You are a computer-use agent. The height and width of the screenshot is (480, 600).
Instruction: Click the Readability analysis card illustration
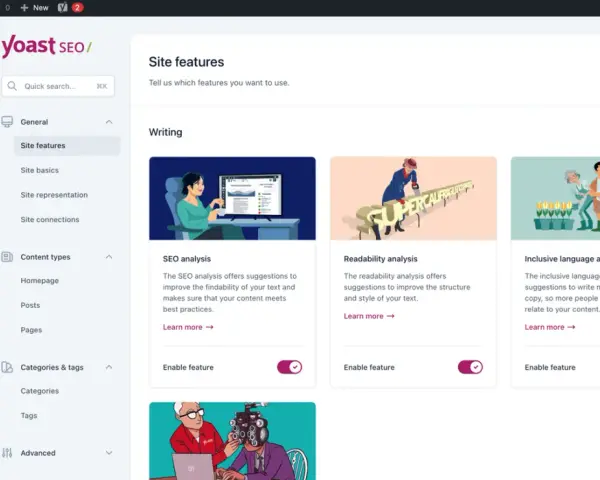click(x=413, y=198)
